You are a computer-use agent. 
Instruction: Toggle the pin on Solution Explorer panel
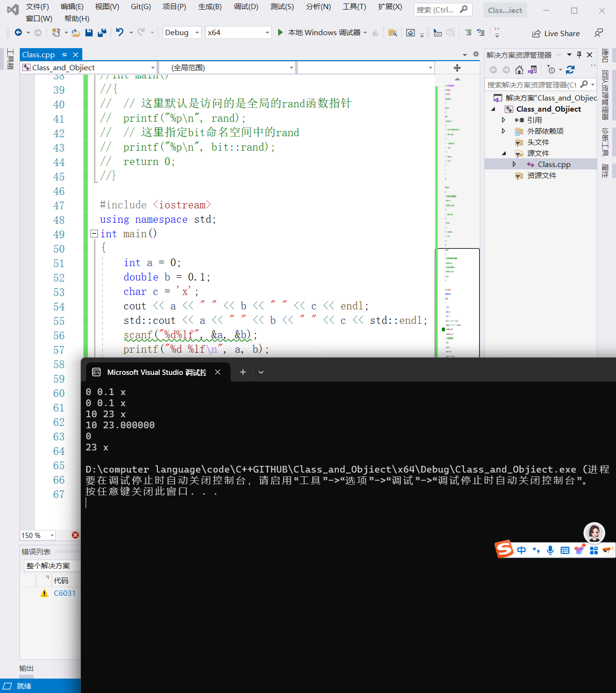click(x=579, y=54)
